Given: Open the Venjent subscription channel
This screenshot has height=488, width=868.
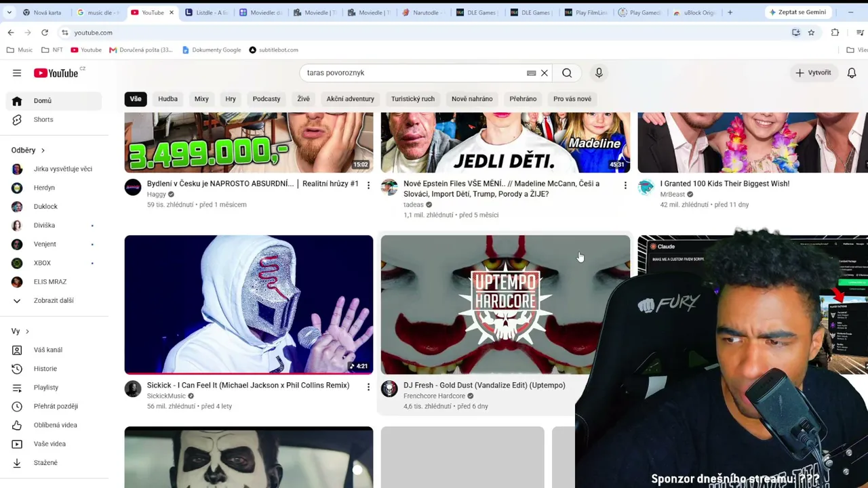Looking at the screenshot, I should coord(54,244).
